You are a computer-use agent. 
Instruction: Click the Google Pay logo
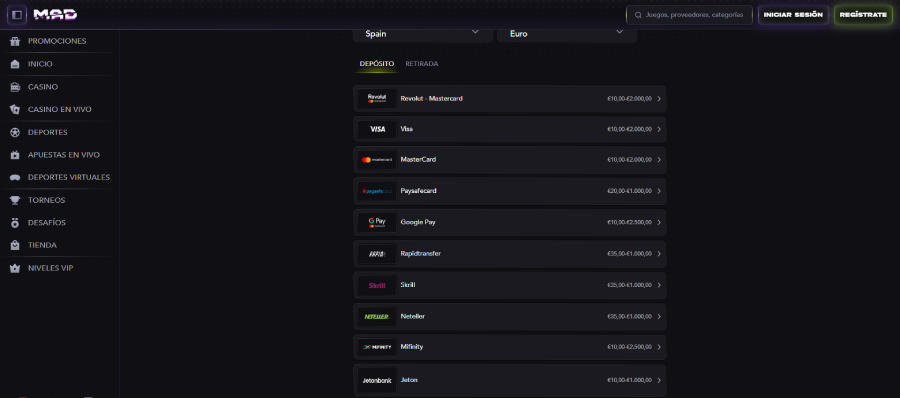click(377, 222)
